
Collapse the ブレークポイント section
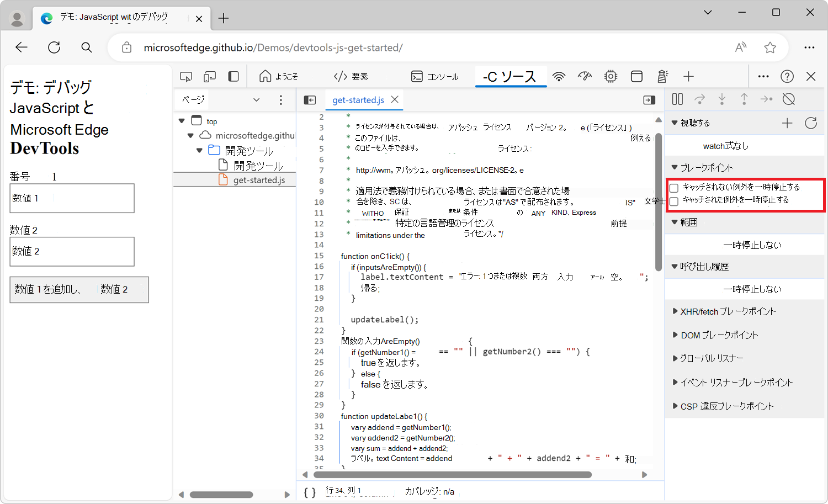(676, 167)
